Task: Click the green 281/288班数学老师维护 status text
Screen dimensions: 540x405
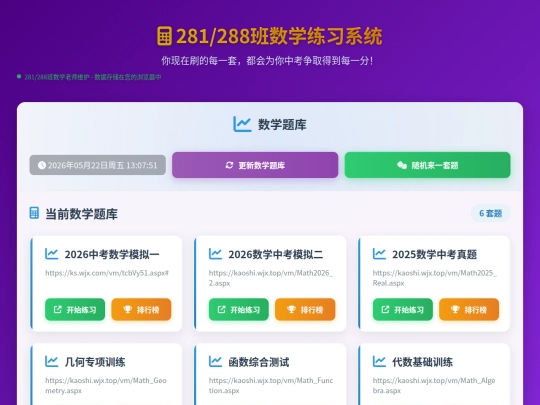Action: [93, 77]
